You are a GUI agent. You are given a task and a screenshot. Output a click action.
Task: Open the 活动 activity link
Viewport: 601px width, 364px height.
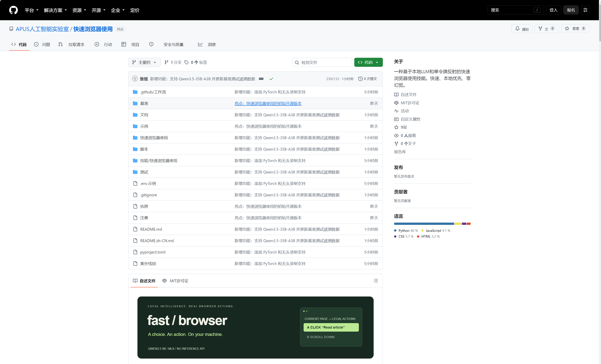coord(401,111)
